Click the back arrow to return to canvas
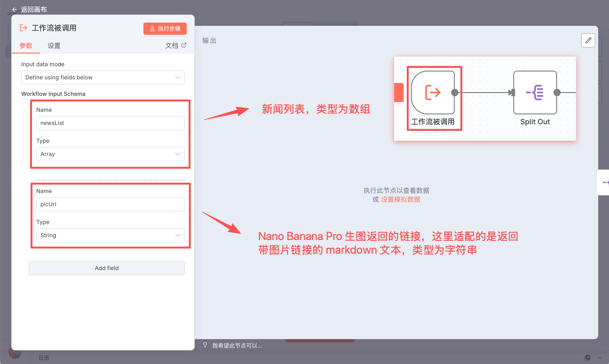Image resolution: width=609 pixels, height=364 pixels. point(15,10)
